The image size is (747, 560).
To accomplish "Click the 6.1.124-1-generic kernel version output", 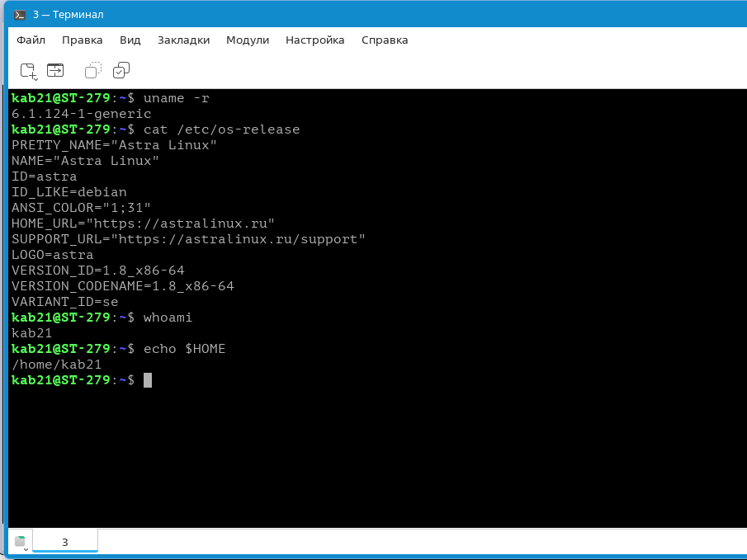I will pyautogui.click(x=81, y=114).
